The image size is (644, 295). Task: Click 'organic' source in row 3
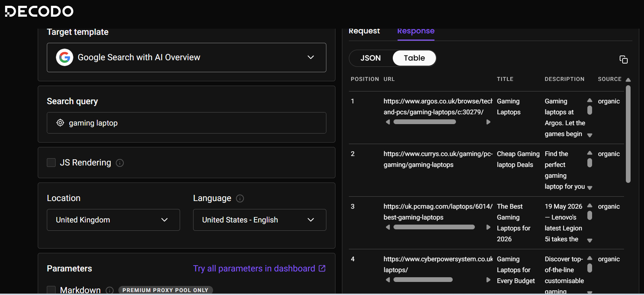pyautogui.click(x=609, y=206)
